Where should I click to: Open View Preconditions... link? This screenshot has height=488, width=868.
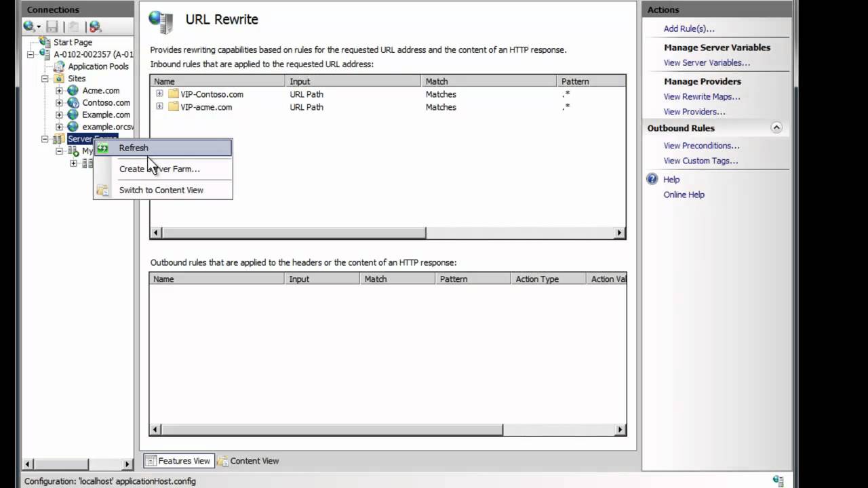tap(701, 146)
